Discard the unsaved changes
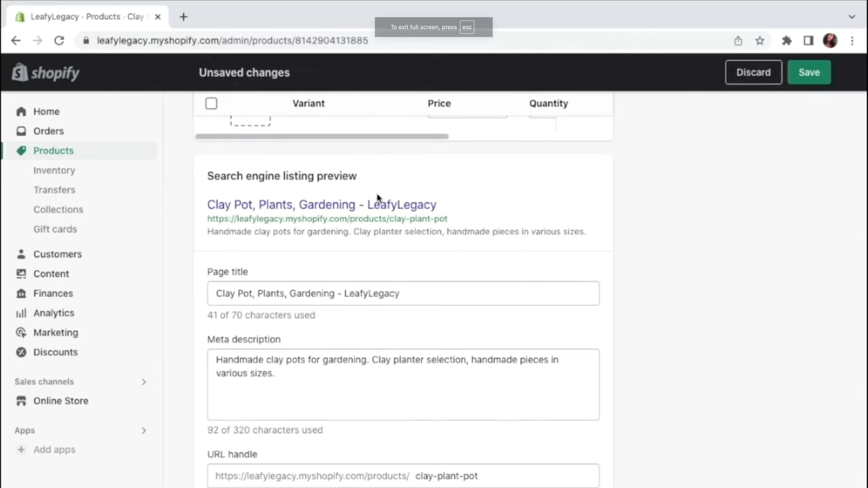Image resolution: width=868 pixels, height=488 pixels. (x=753, y=72)
